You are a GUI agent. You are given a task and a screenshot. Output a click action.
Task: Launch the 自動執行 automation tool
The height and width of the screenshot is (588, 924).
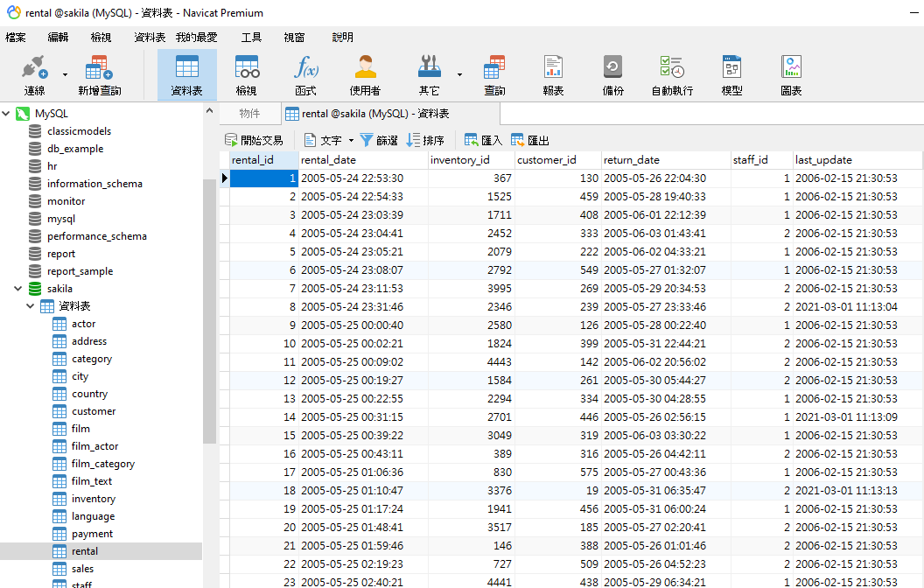tap(672, 74)
